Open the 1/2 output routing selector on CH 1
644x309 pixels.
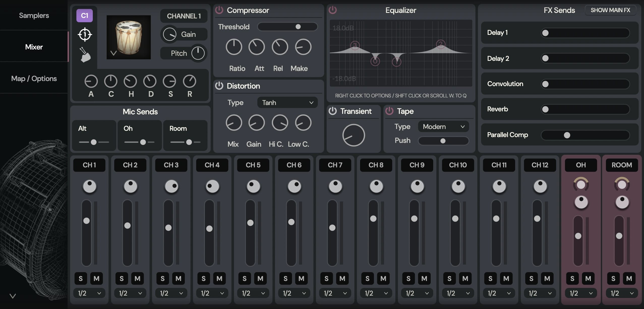click(x=89, y=293)
